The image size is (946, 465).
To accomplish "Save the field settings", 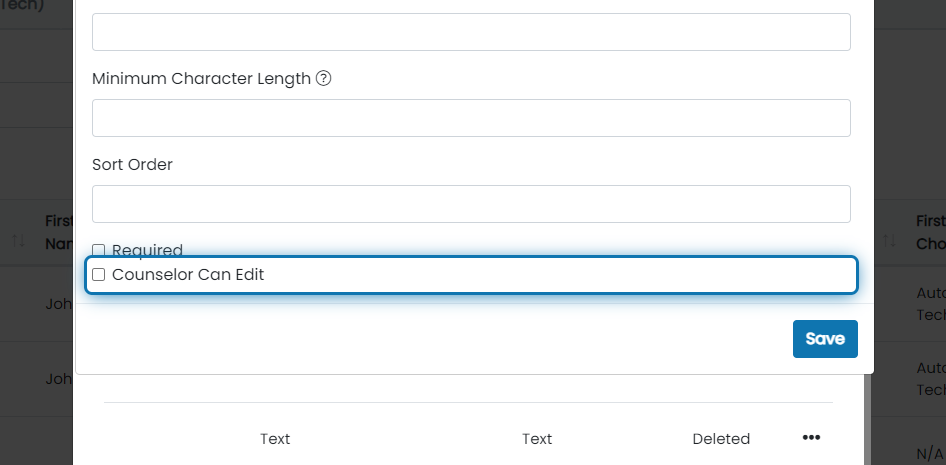I will point(825,339).
